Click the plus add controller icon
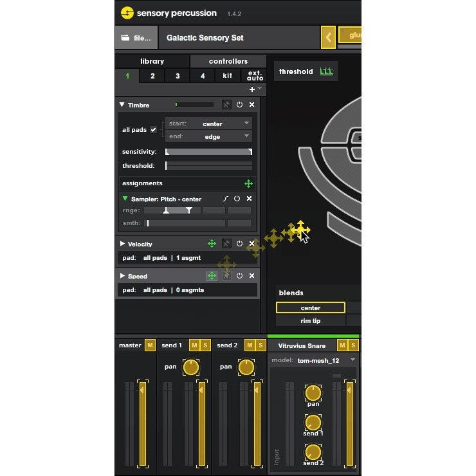 click(x=252, y=89)
